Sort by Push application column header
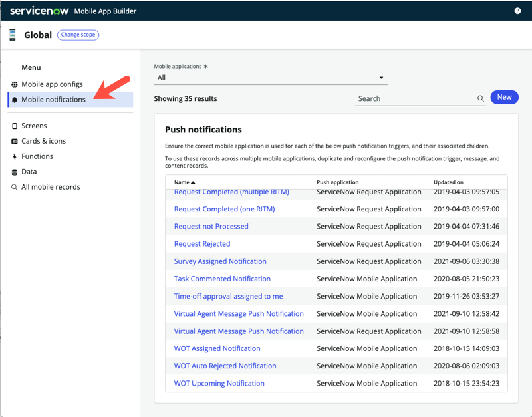The height and width of the screenshot is (417, 532). (338, 182)
